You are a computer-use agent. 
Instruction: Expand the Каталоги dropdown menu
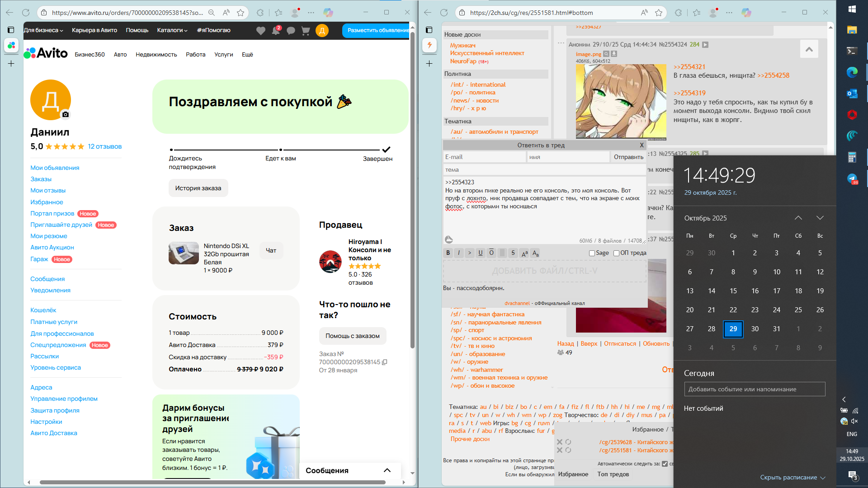point(172,30)
